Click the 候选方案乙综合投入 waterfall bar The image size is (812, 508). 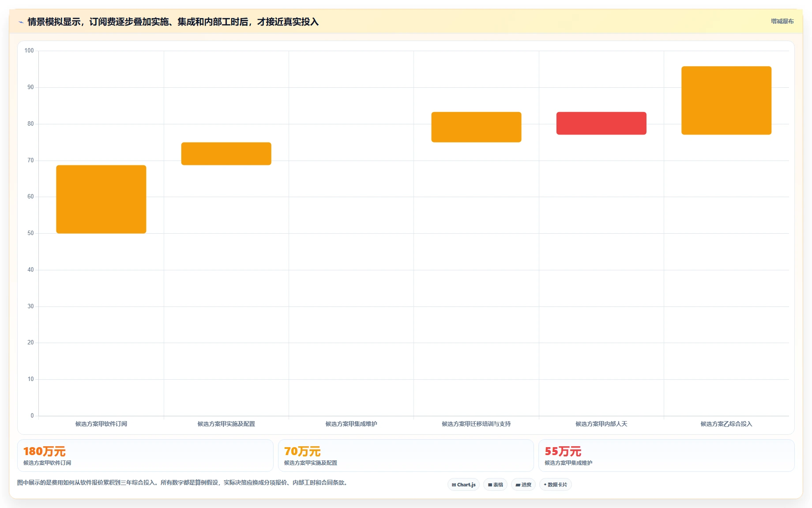[726, 101]
